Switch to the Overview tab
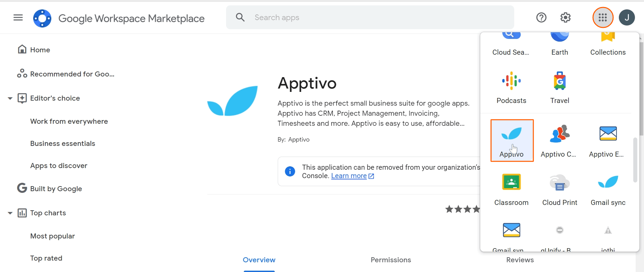644x272 pixels. [x=259, y=260]
